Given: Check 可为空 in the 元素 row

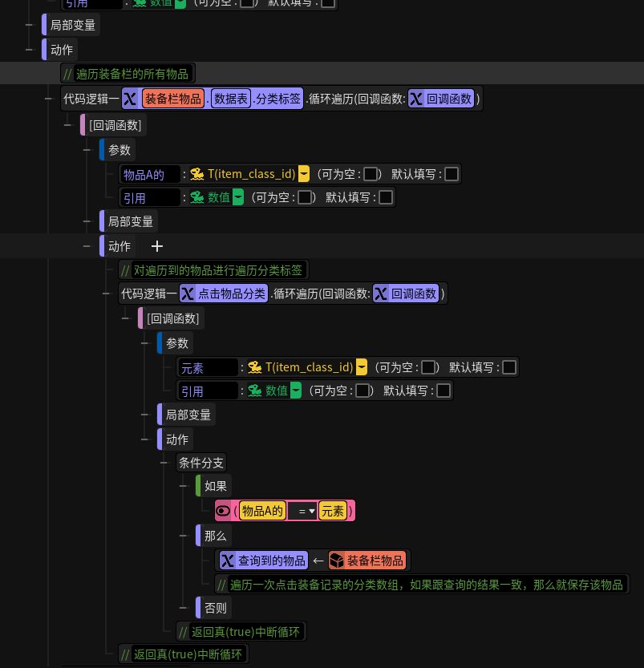Looking at the screenshot, I should tap(428, 367).
